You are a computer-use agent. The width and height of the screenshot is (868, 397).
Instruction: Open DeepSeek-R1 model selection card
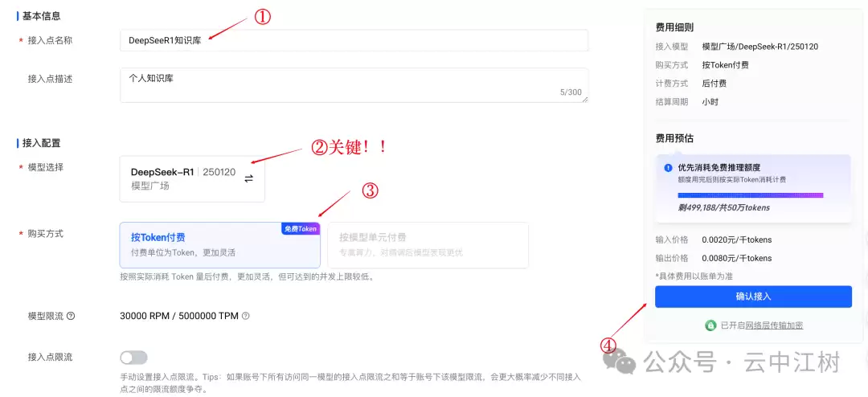[192, 179]
